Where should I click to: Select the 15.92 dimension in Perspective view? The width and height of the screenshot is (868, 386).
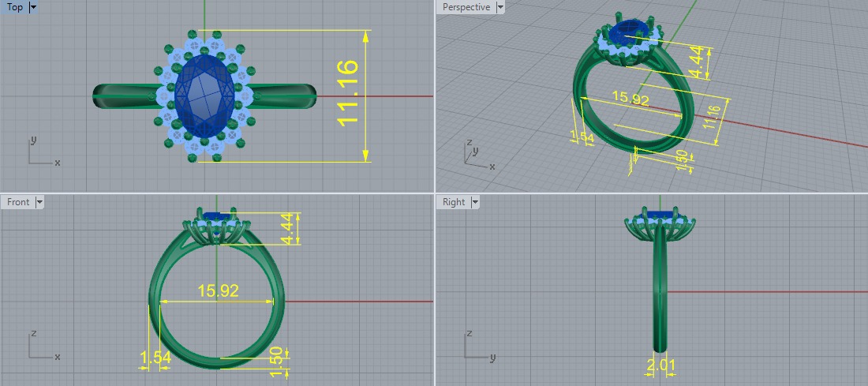[x=630, y=99]
